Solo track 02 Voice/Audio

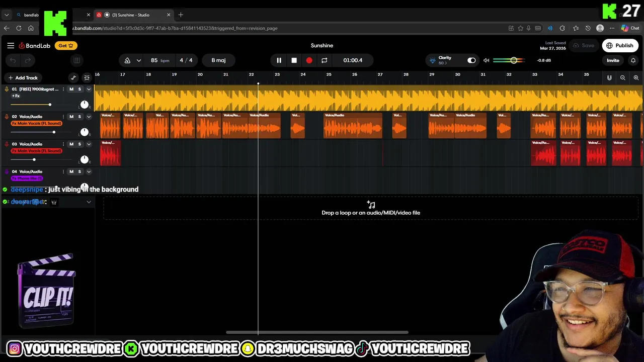[x=79, y=117]
